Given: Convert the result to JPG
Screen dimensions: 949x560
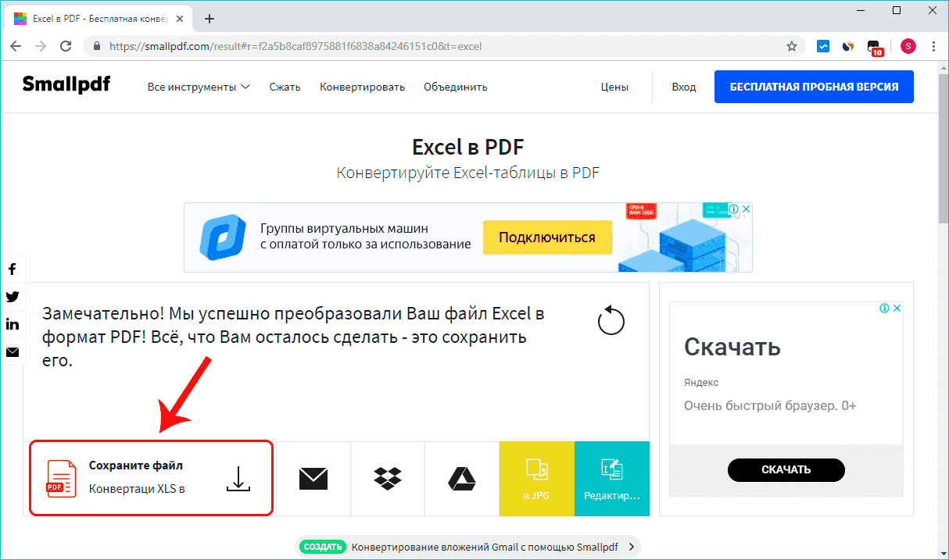Looking at the screenshot, I should 536,478.
